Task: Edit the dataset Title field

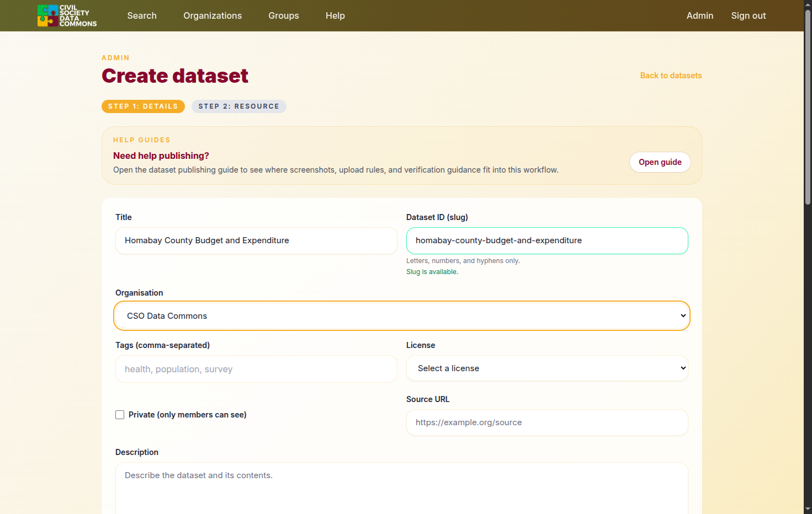Action: (256, 240)
